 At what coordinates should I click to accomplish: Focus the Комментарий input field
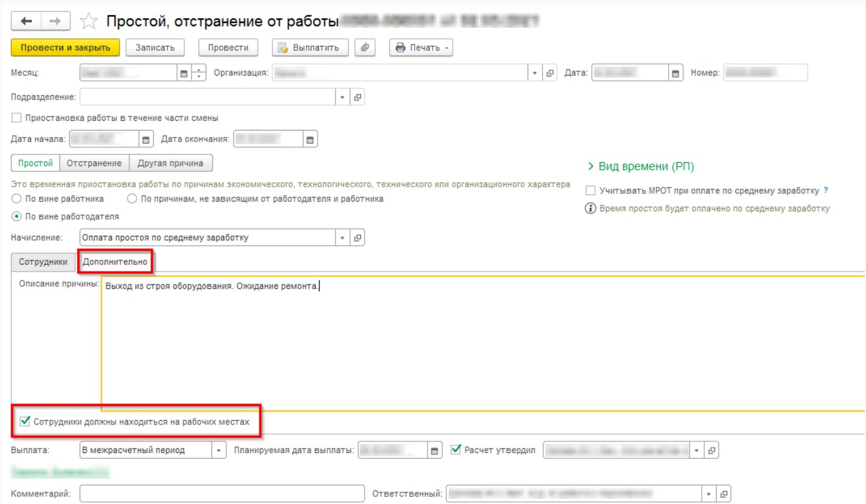[222, 494]
